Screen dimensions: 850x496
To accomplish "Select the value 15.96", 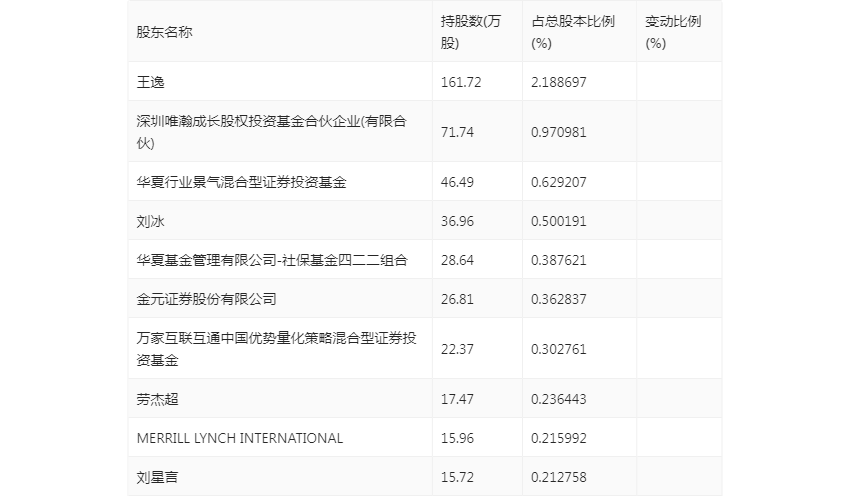I will [x=457, y=437].
